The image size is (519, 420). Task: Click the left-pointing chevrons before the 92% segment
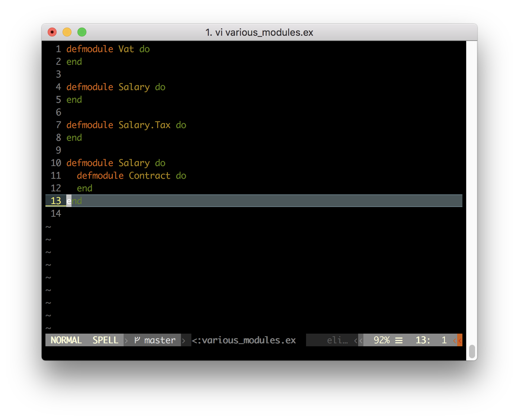coord(358,340)
